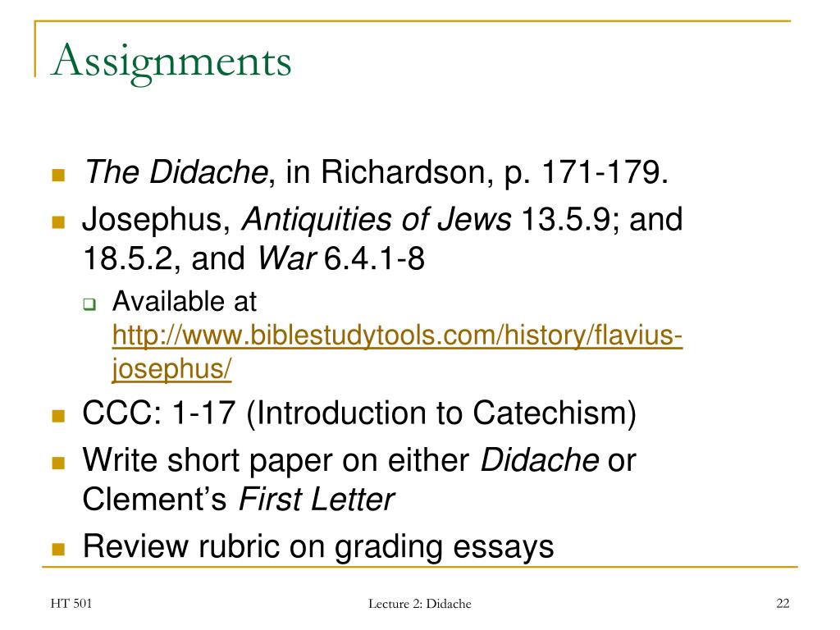The image size is (840, 630).
Task: Click the hollow square bullet before Available at
Action: point(89,304)
